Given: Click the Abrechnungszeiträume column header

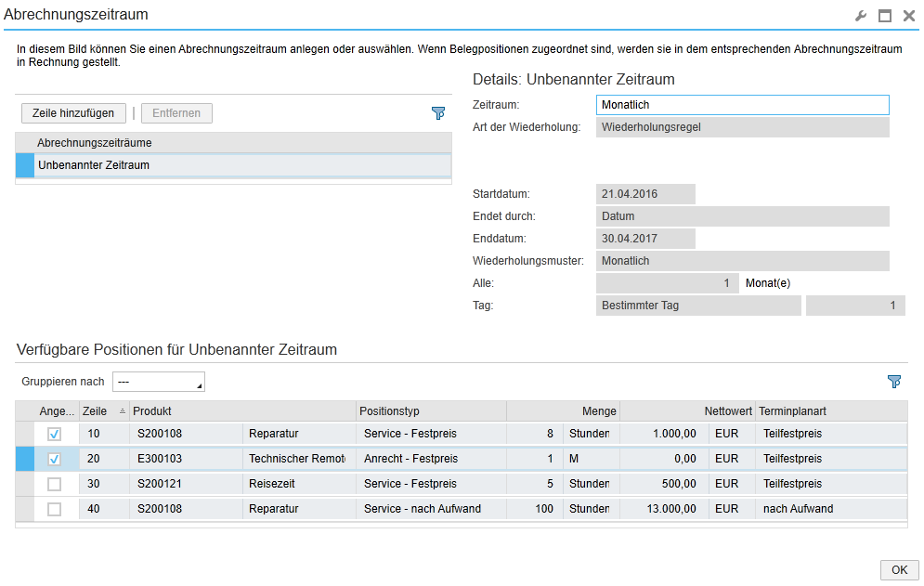Looking at the screenshot, I should point(233,143).
